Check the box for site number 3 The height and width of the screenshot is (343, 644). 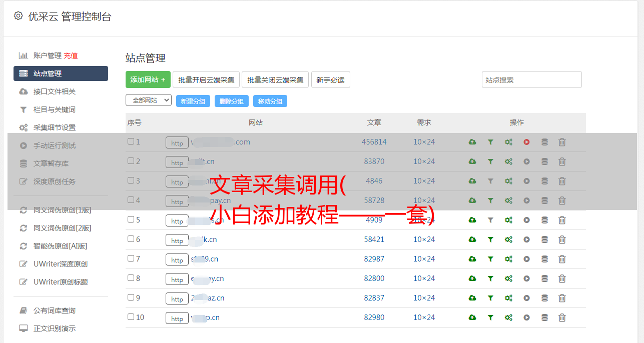(x=131, y=180)
